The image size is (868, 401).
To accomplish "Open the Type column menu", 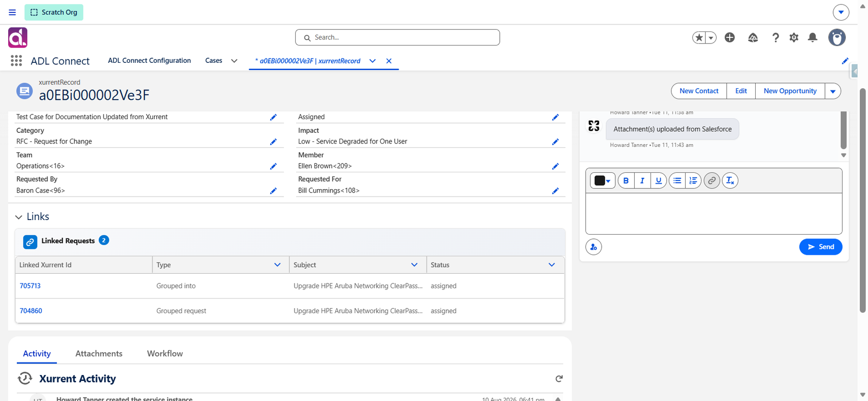I will click(x=277, y=265).
